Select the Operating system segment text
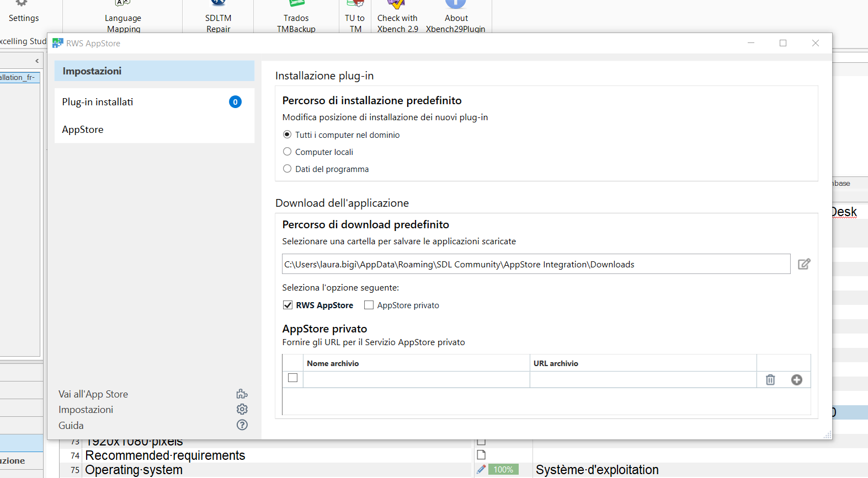 point(134,470)
